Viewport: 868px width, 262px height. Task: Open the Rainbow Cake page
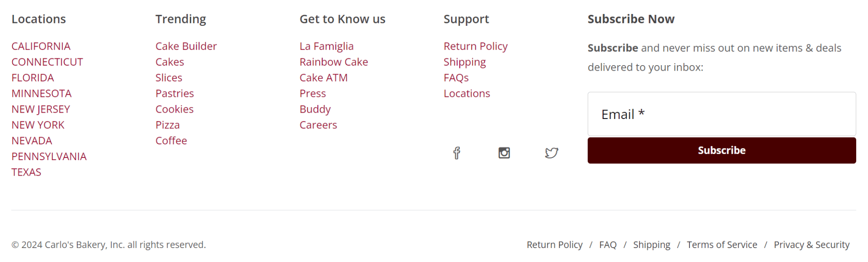[334, 62]
